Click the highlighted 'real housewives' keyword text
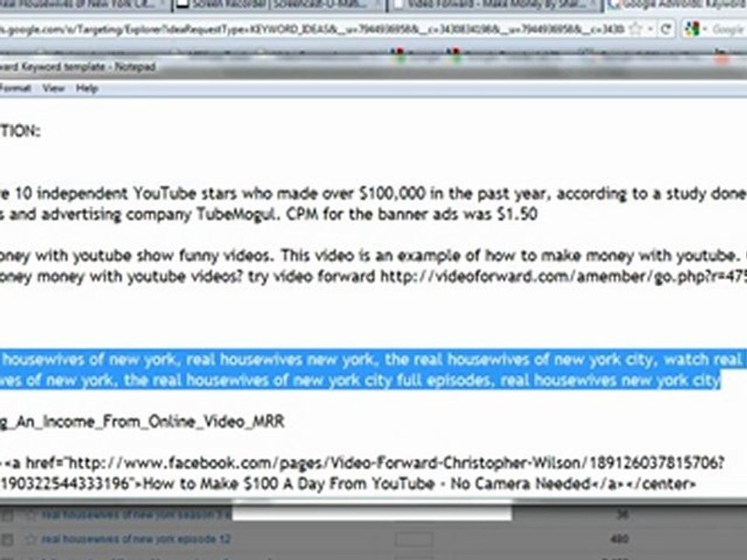Viewport: 747px width, 560px height. point(373,369)
